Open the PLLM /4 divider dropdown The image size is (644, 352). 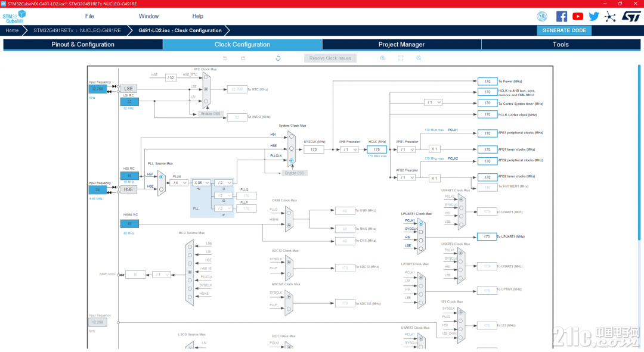180,183
